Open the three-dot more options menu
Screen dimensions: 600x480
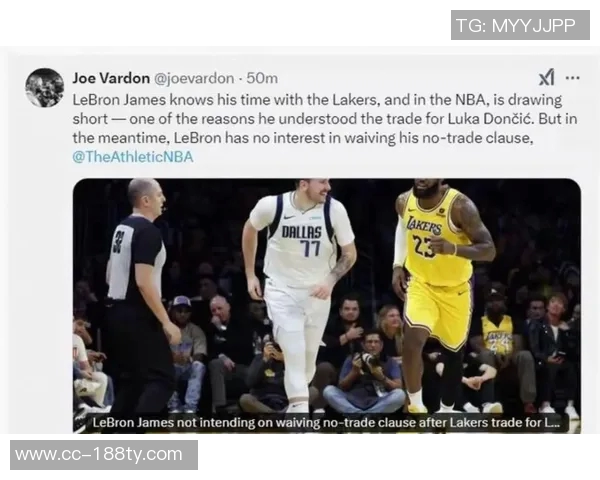tap(572, 78)
